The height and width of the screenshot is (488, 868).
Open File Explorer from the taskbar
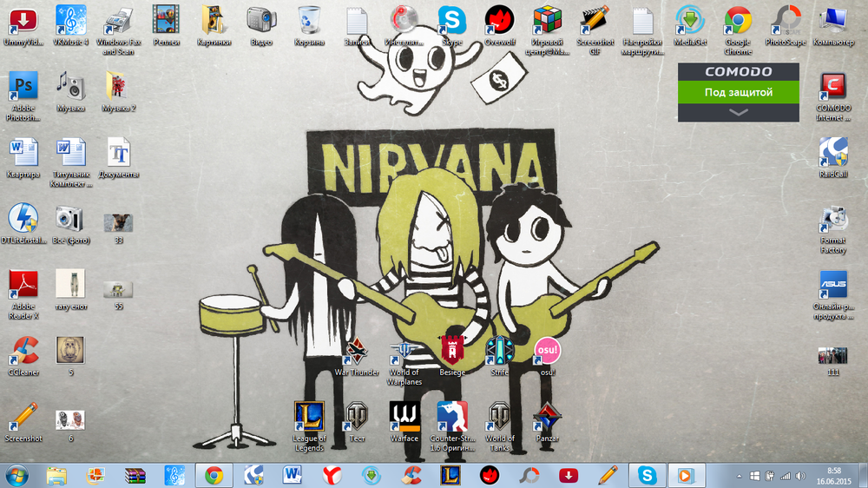pos(56,476)
